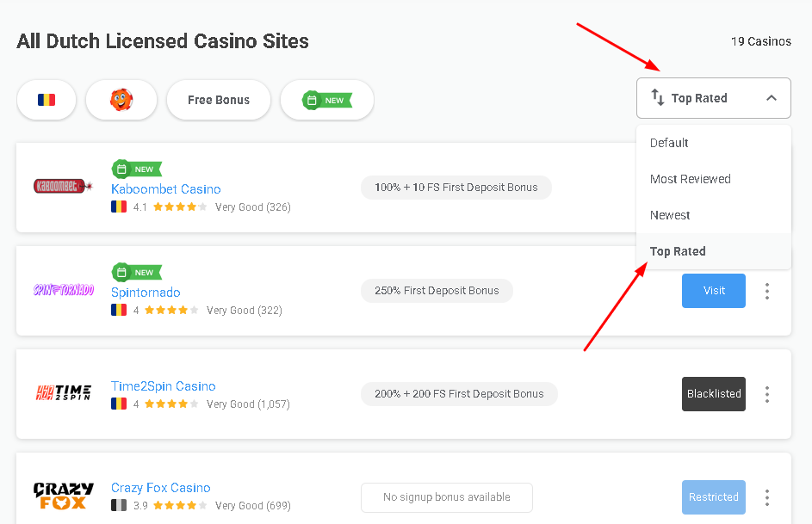Collapse the sort dropdown with the chevron
The width and height of the screenshot is (812, 524).
coord(772,97)
